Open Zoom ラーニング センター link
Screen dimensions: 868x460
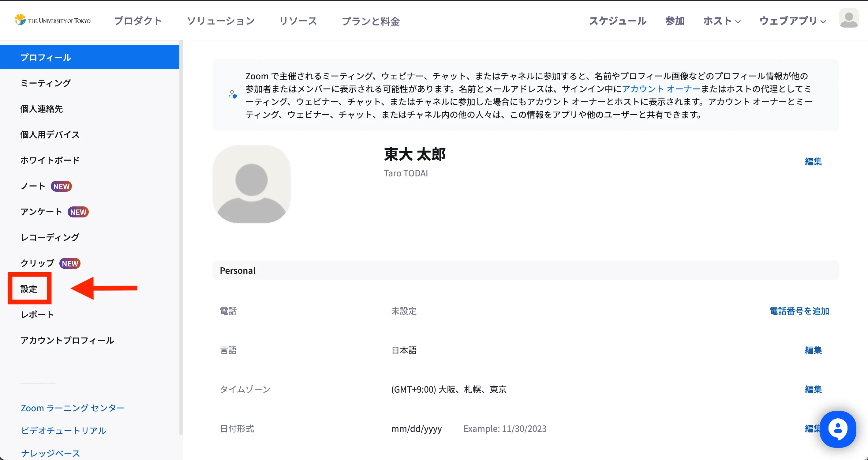coord(73,408)
